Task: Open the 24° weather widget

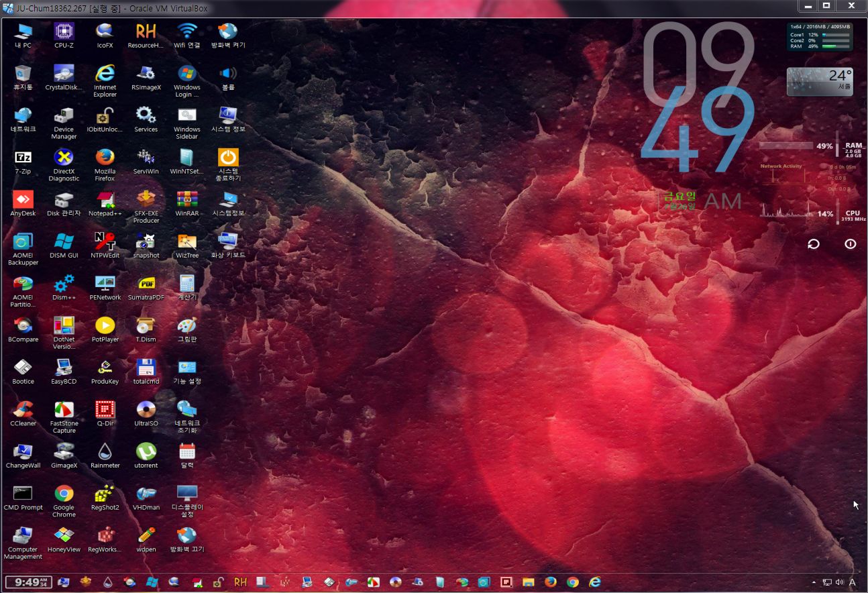Action: click(820, 81)
